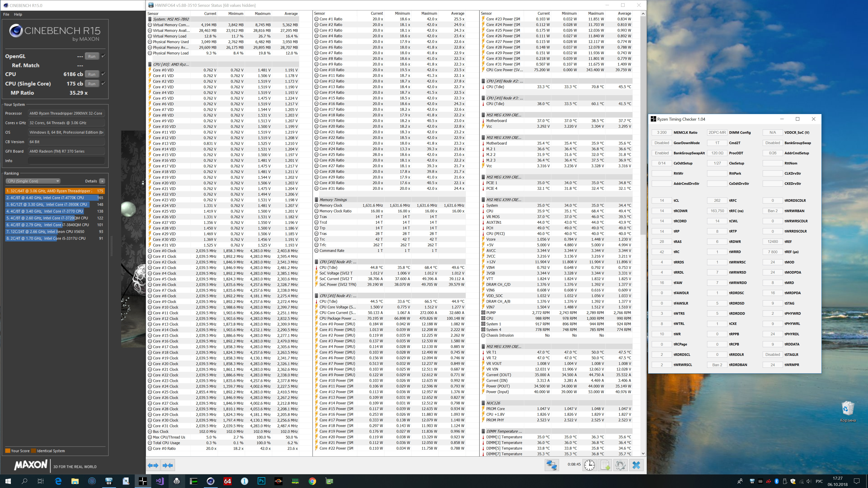Open Task View on taskbar
The width and height of the screenshot is (868, 488).
[40, 481]
